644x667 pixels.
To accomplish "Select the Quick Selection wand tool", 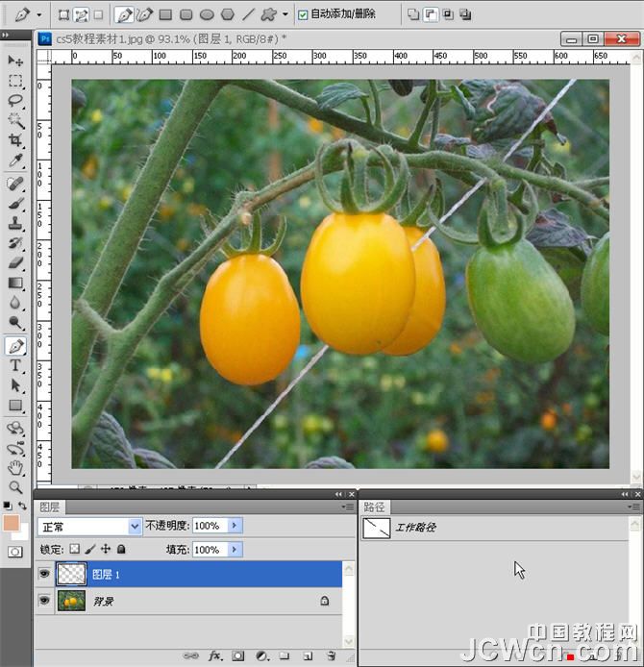I will point(15,121).
